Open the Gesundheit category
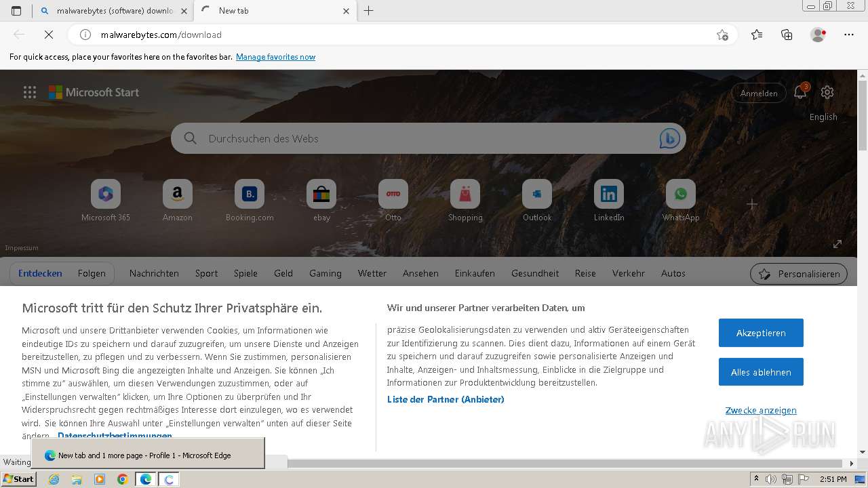 [x=535, y=273]
